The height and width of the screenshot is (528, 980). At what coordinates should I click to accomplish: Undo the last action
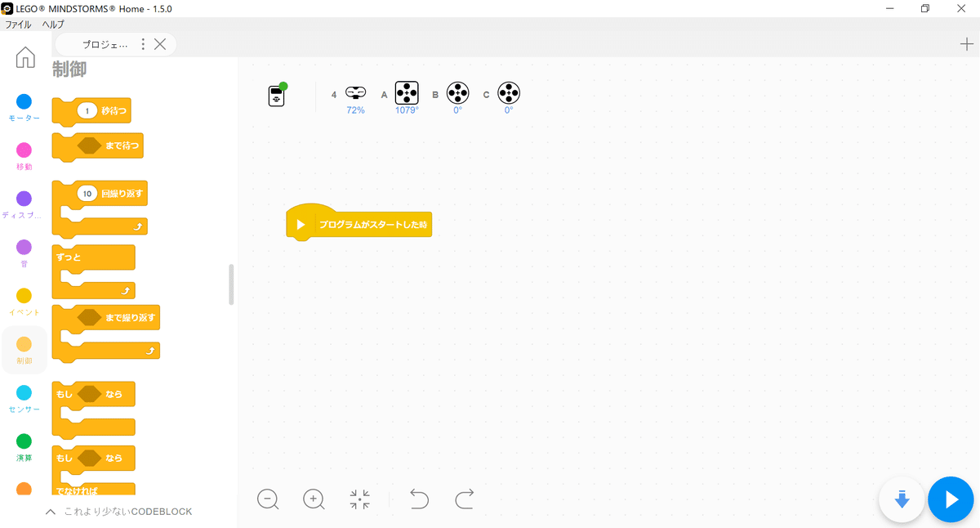pos(419,499)
